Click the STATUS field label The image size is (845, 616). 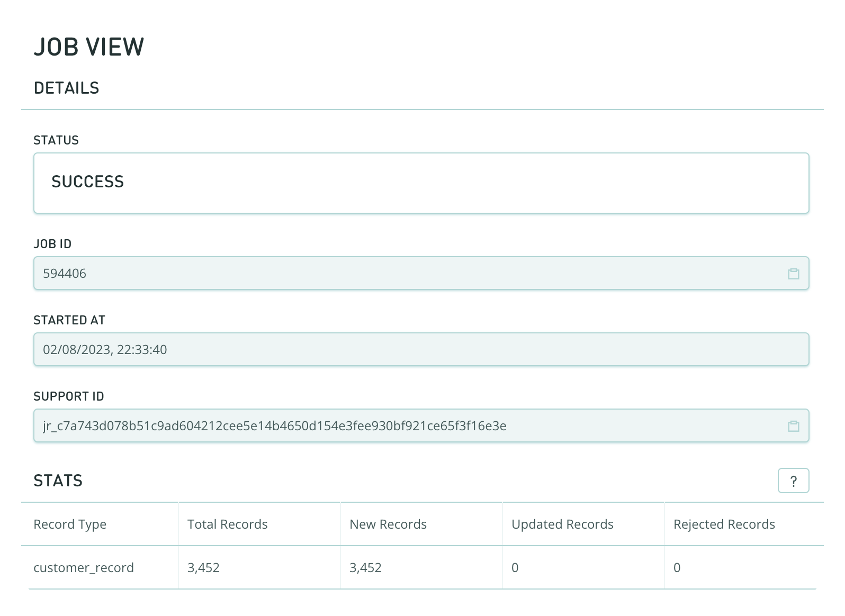pyautogui.click(x=56, y=140)
